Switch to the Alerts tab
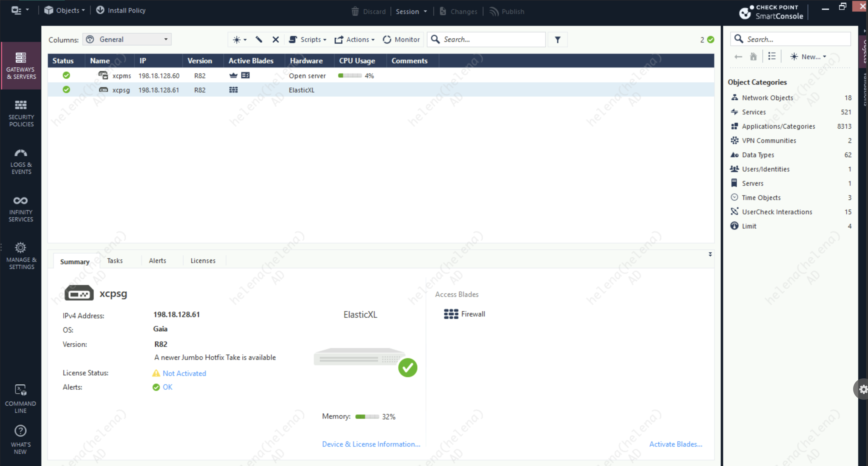 pyautogui.click(x=157, y=261)
